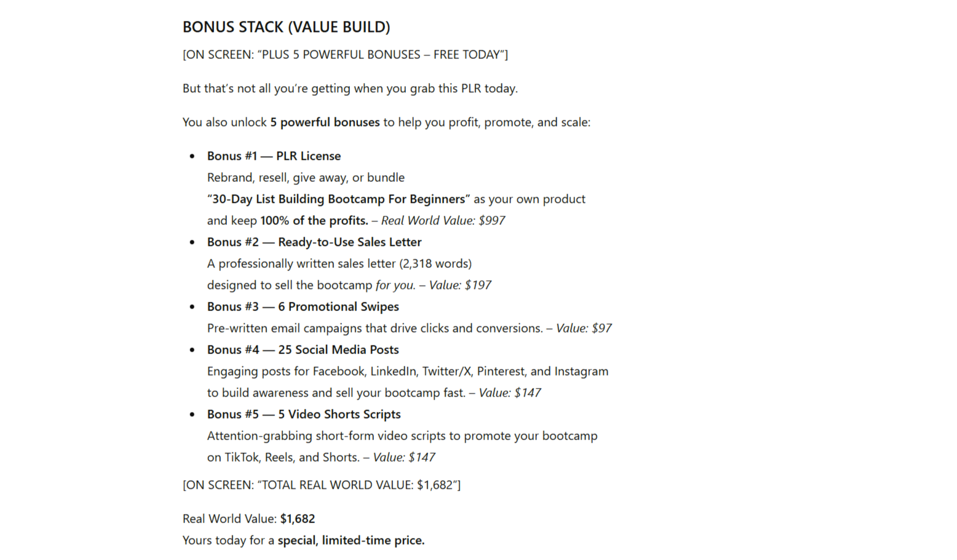Click the "Bonus #2 — Ready-to-Use Sales Letter" title
The height and width of the screenshot is (560, 957).
pos(314,242)
